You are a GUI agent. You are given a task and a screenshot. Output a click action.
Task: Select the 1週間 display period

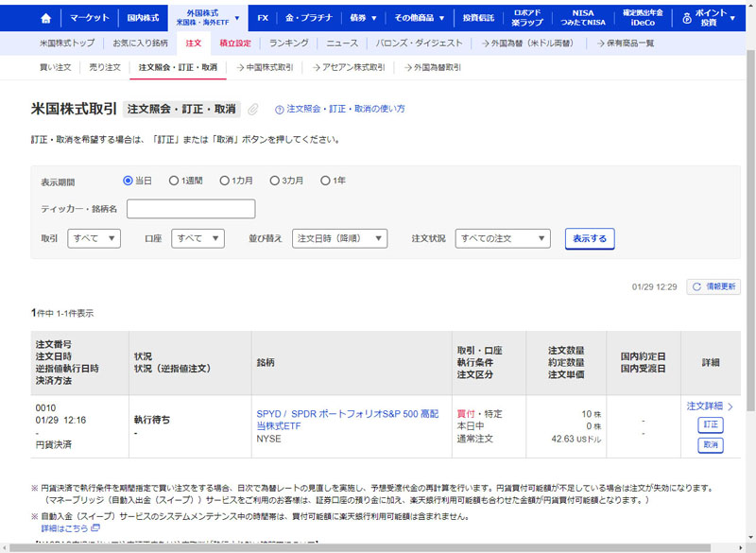pos(173,181)
